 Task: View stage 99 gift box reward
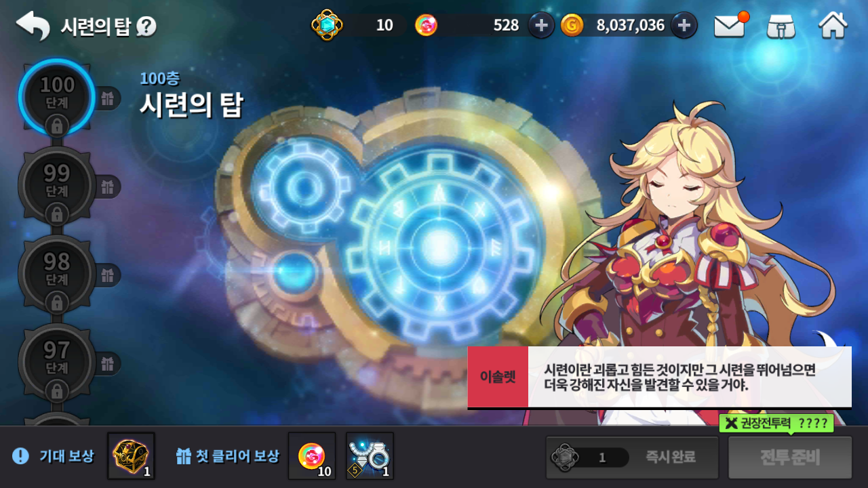pos(108,187)
